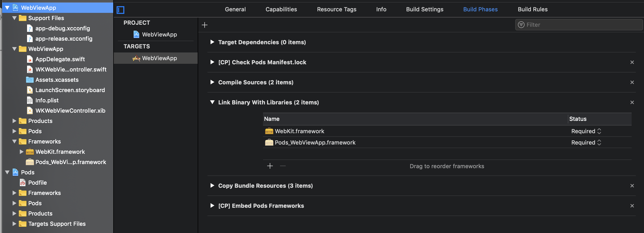Collapse the Frameworks group under WebViewApp

tap(14, 141)
